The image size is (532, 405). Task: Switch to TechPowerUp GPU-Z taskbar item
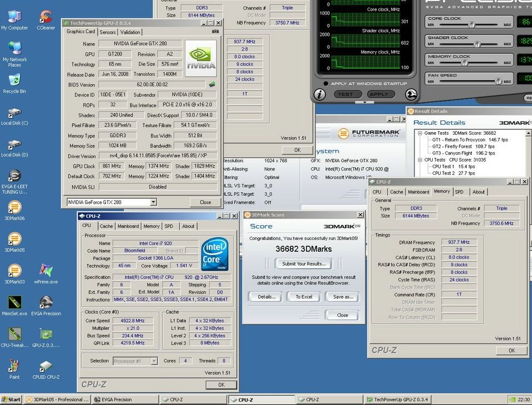(397, 399)
